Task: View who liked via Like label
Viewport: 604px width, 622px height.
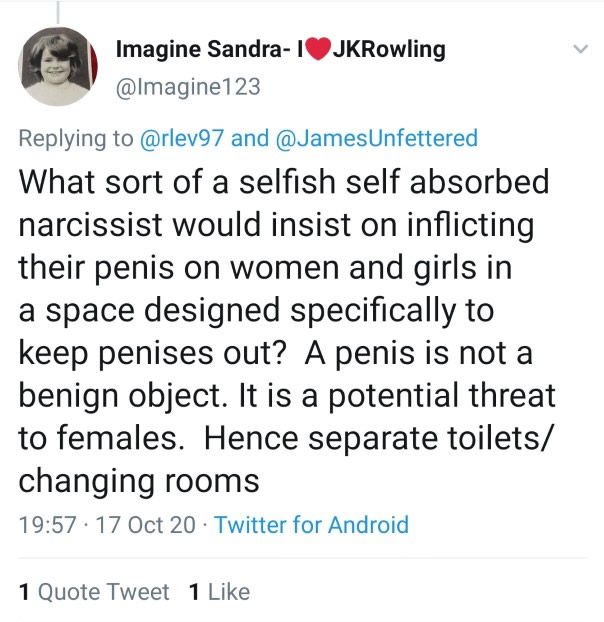Action: pyautogui.click(x=228, y=592)
